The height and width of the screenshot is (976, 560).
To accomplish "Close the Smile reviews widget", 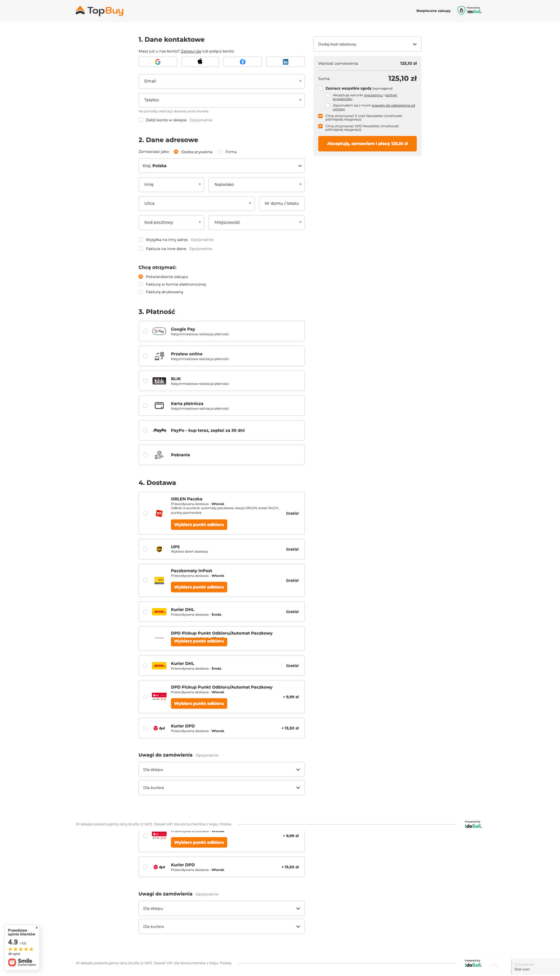I will tap(37, 927).
